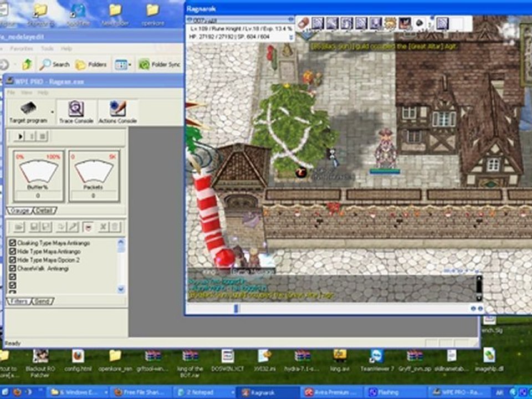Open TeamViewer 7 desktop shortcut
This screenshot has height=399, width=532.
click(x=377, y=361)
